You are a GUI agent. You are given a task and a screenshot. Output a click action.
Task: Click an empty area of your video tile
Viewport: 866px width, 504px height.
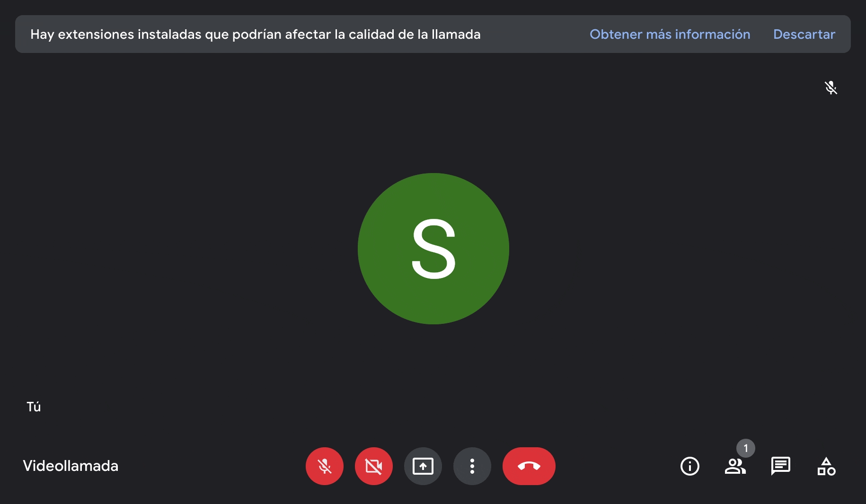(x=189, y=236)
